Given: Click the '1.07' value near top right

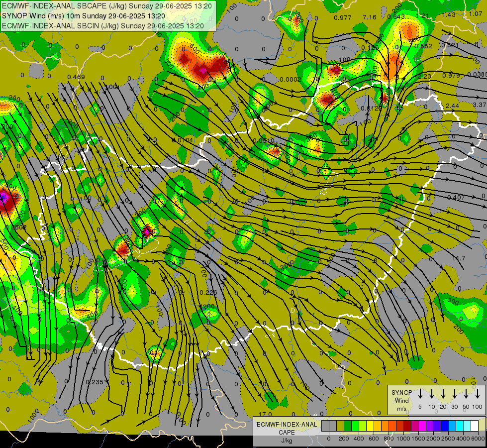Looking at the screenshot, I should [x=476, y=13].
